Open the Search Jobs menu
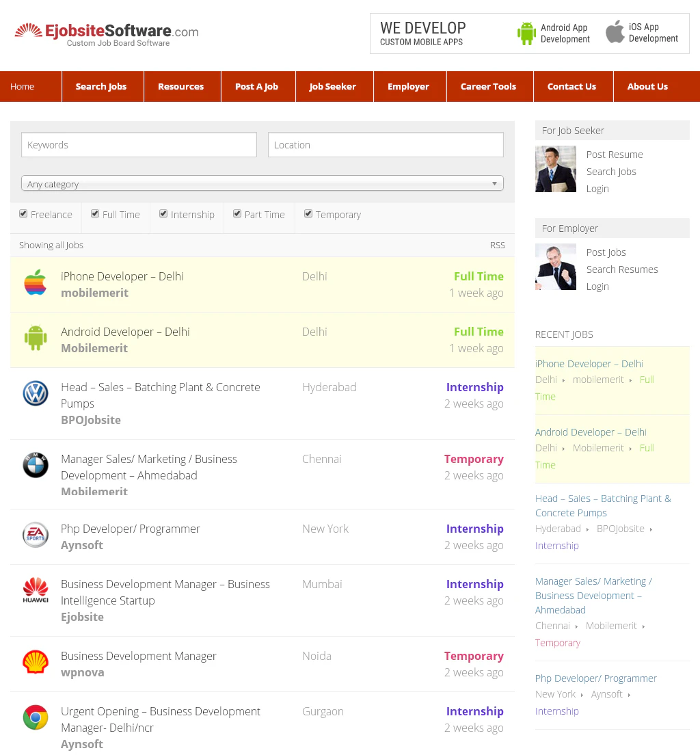The width and height of the screenshot is (700, 755). point(101,87)
